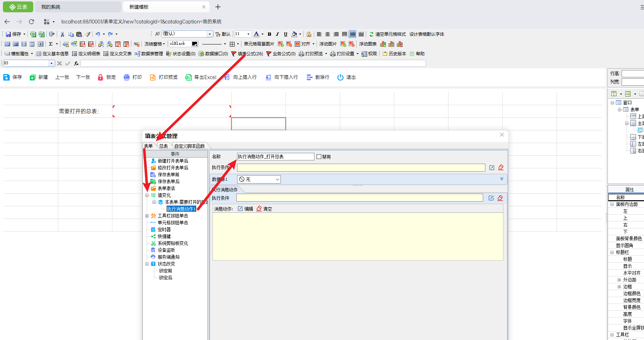Toggle underline text formatting
The image size is (644, 340).
285,34
